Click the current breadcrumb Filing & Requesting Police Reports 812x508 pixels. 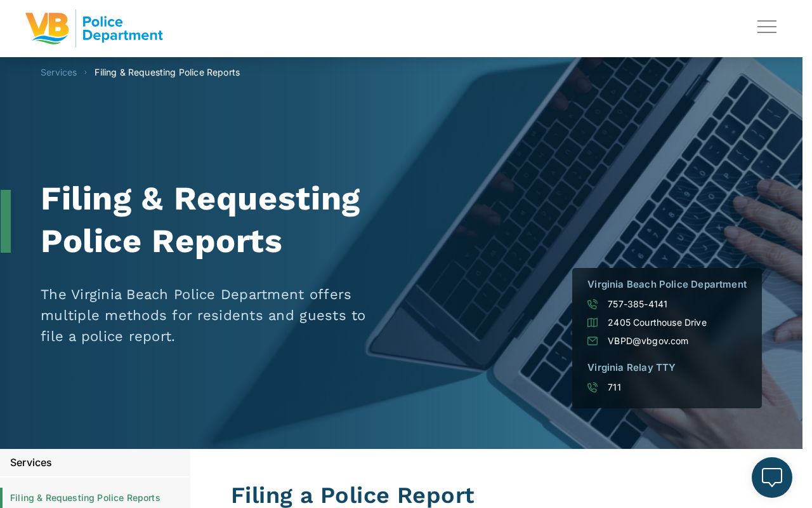167,72
